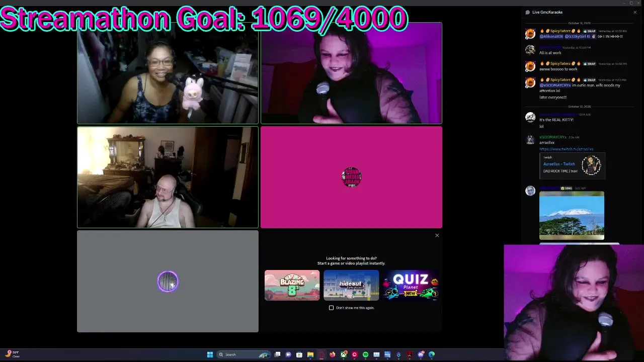The height and width of the screenshot is (362, 644).
Task: Click the Azraellxx Twitch embed avatar image
Action: tap(591, 165)
